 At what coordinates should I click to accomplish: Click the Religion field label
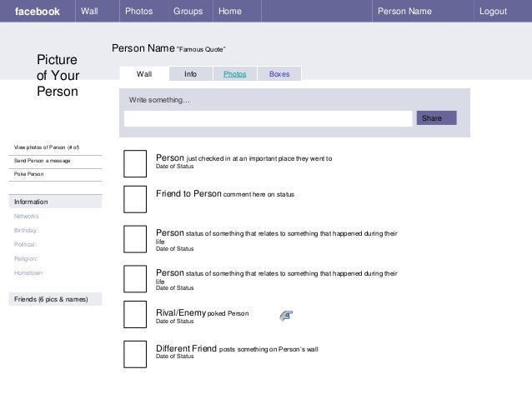26,259
